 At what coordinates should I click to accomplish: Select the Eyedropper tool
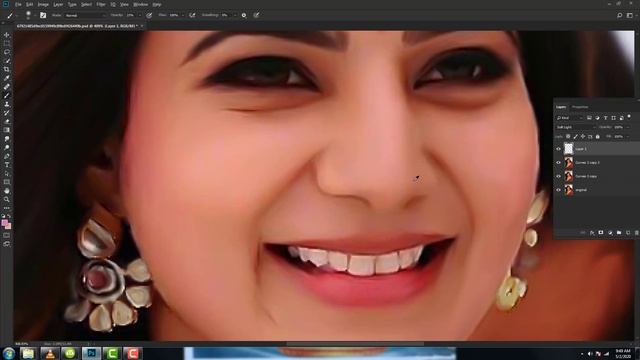point(7,78)
